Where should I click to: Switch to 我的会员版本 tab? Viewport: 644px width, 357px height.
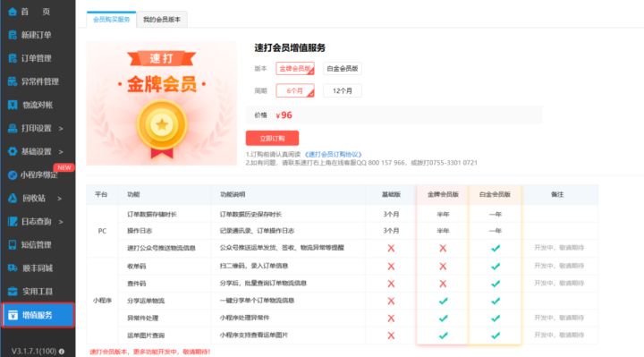[162, 20]
